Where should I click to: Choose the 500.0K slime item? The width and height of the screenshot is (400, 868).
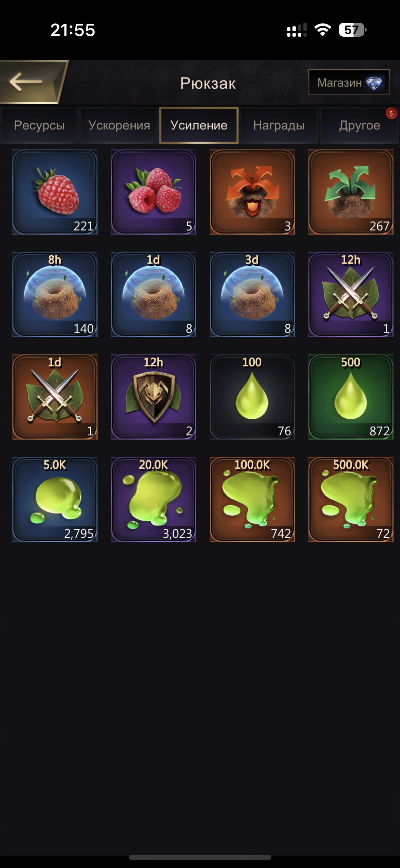tap(351, 500)
